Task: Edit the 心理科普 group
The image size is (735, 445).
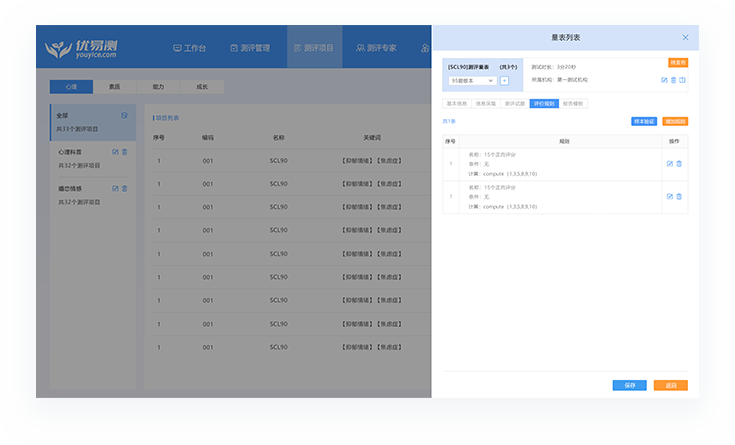Action: [115, 152]
